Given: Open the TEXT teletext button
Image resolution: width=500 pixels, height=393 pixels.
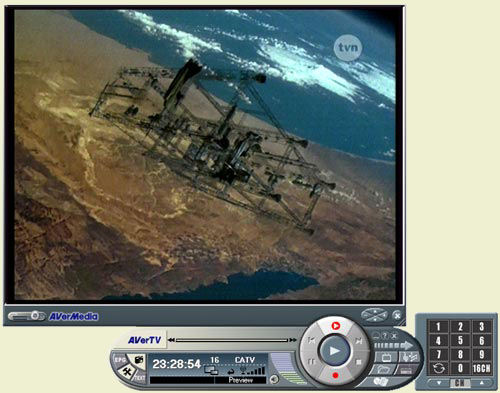Looking at the screenshot, I should click(x=139, y=378).
